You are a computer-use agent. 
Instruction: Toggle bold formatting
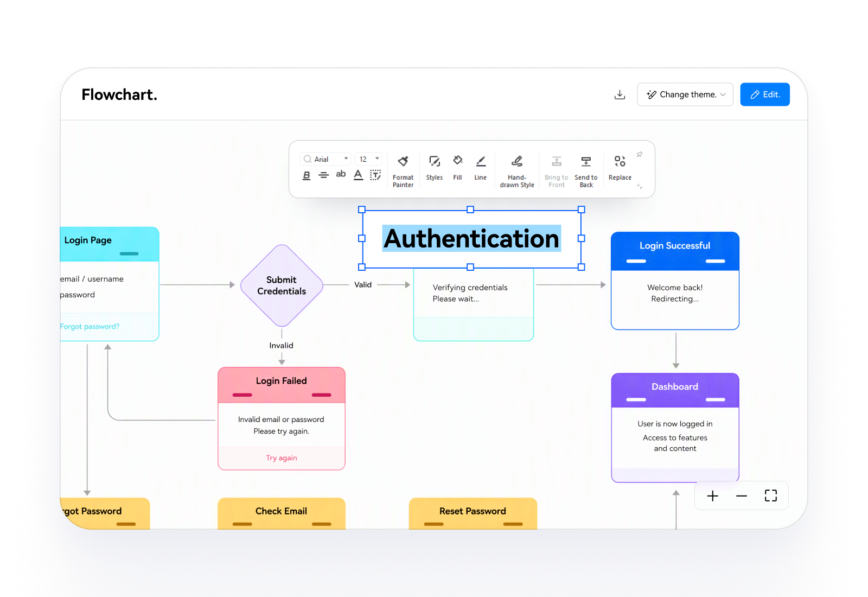[307, 175]
